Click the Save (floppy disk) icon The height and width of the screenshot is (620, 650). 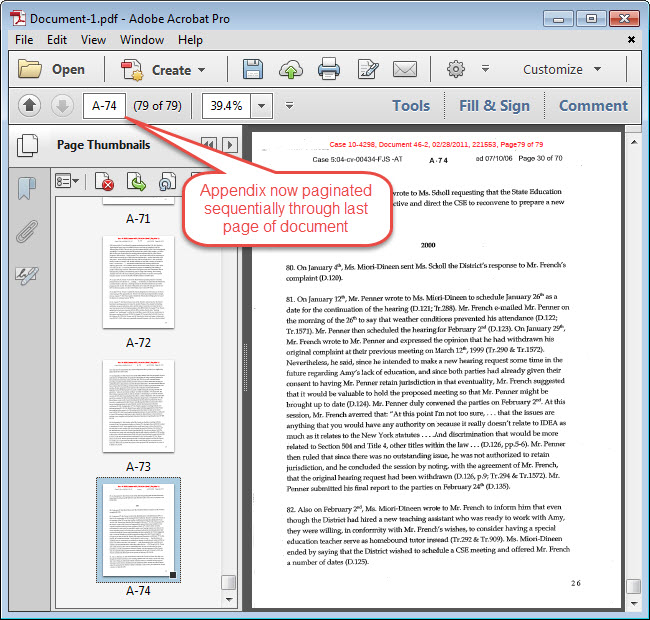tap(253, 70)
